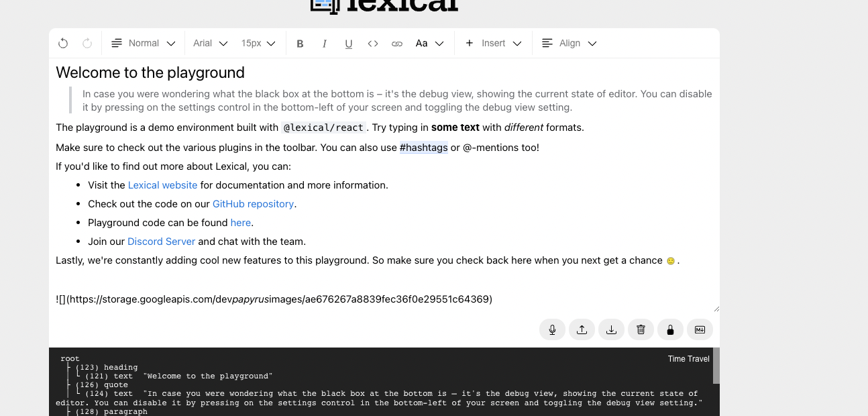Export editor content with download button
This screenshot has width=868, height=416.
click(611, 329)
